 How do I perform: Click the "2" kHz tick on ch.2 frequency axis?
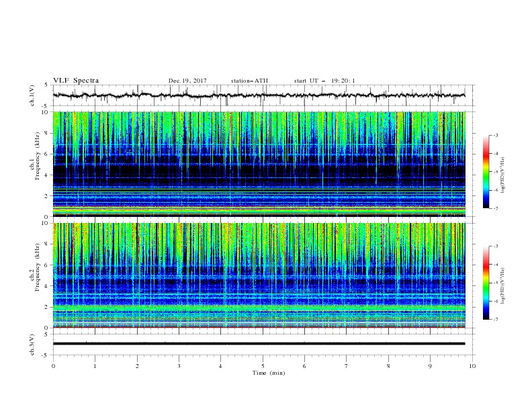coord(46,307)
